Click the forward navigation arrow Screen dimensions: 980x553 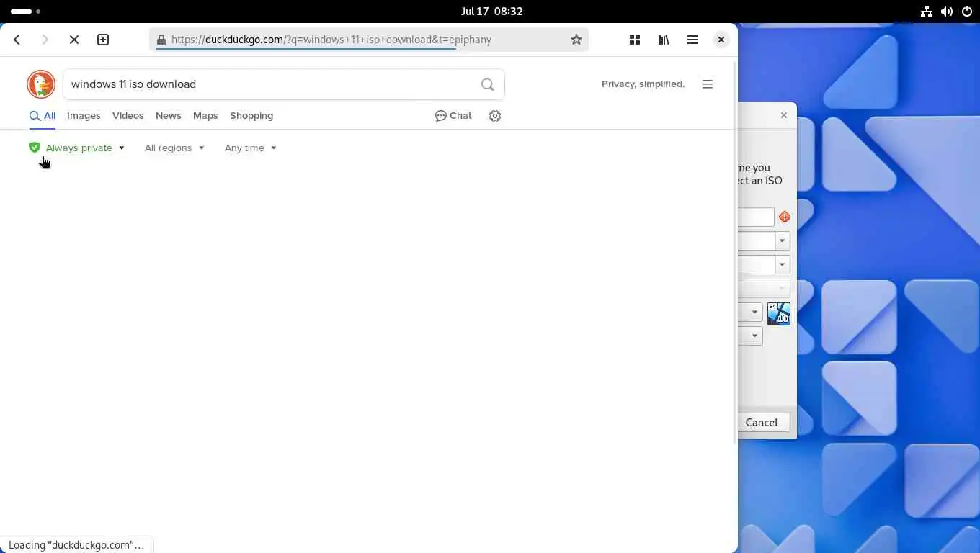click(45, 40)
